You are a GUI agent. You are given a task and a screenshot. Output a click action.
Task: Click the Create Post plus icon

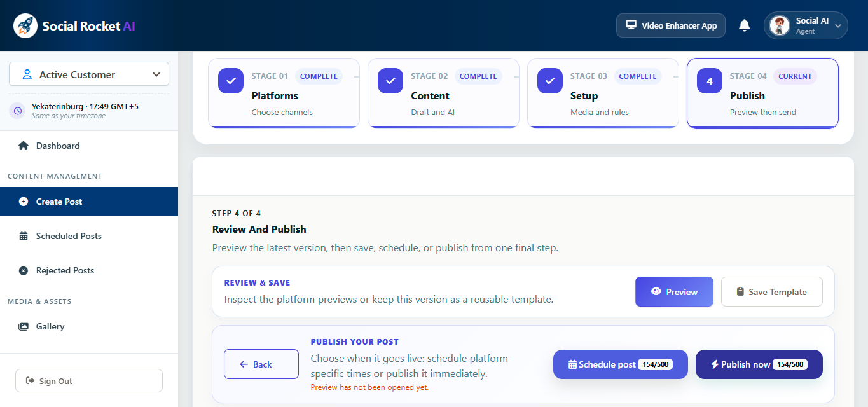pos(24,202)
